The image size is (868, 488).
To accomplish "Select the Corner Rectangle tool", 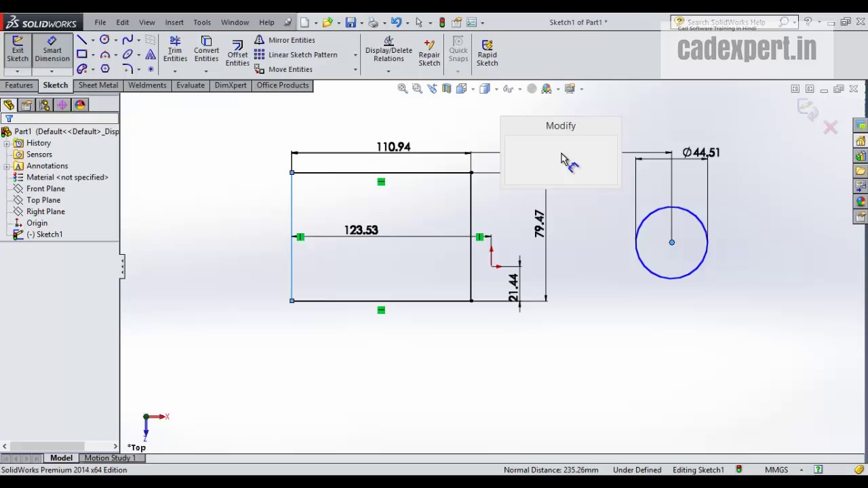I will [81, 54].
